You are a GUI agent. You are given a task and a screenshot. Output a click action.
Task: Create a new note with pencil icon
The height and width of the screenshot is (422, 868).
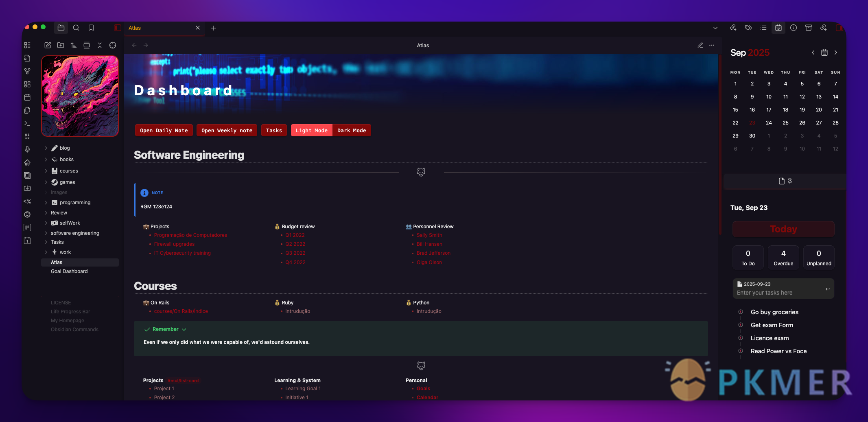click(48, 45)
